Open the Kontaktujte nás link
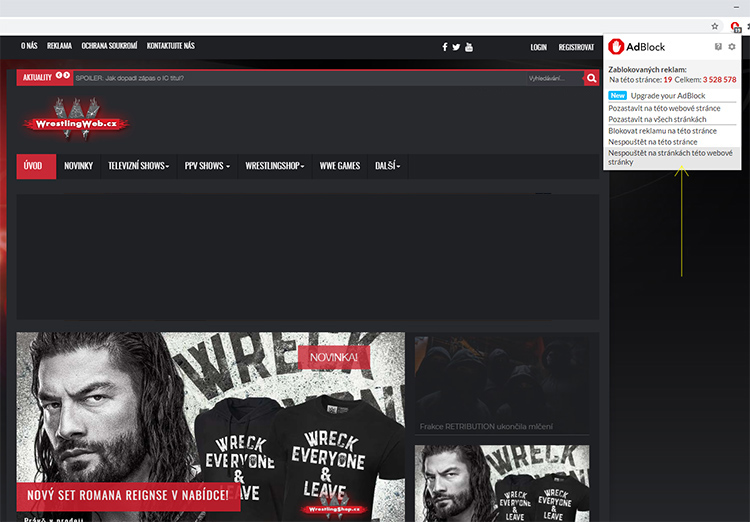This screenshot has height=522, width=750. 171,46
